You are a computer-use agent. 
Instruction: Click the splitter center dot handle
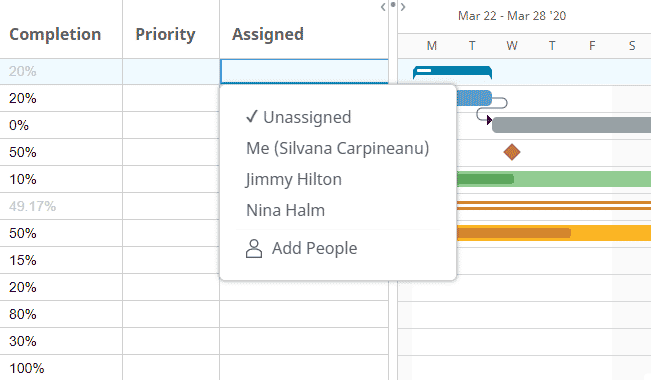pos(393,5)
